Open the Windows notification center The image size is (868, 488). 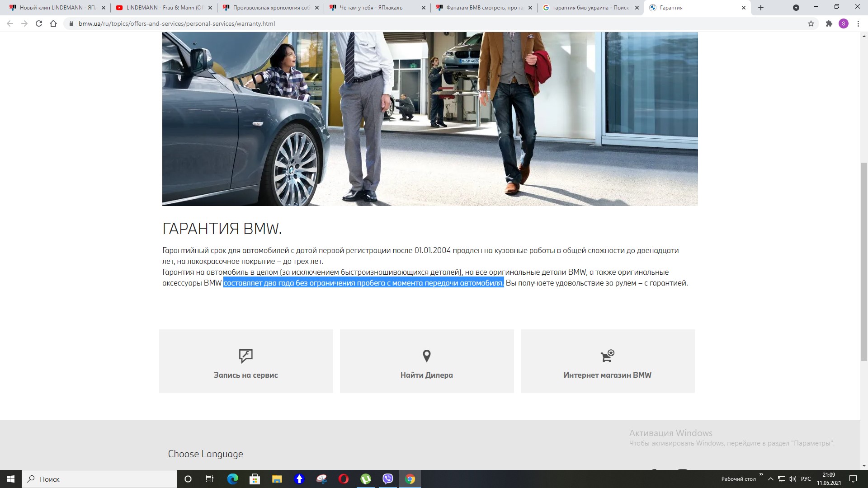(x=853, y=479)
